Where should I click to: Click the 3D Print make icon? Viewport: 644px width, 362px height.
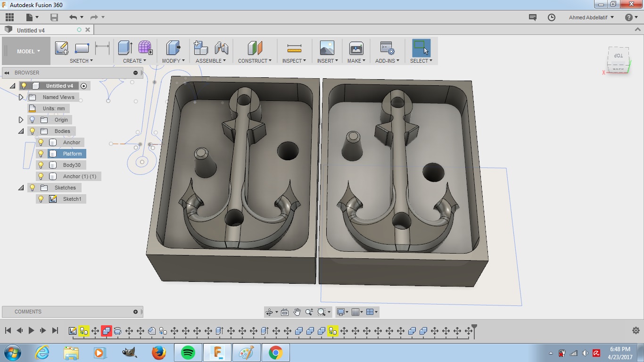(356, 48)
